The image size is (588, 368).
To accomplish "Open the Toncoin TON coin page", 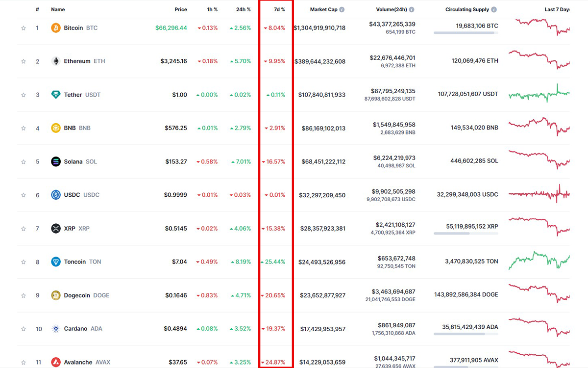I will (82, 262).
